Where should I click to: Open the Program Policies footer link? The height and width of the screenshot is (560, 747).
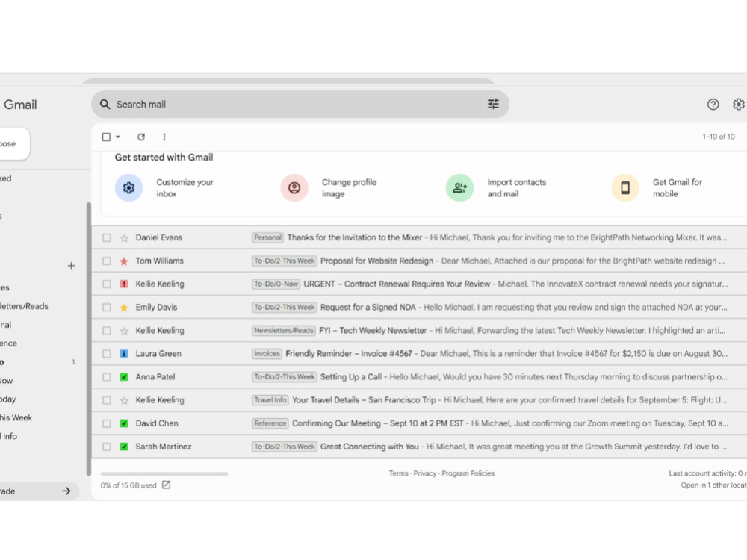pyautogui.click(x=468, y=473)
